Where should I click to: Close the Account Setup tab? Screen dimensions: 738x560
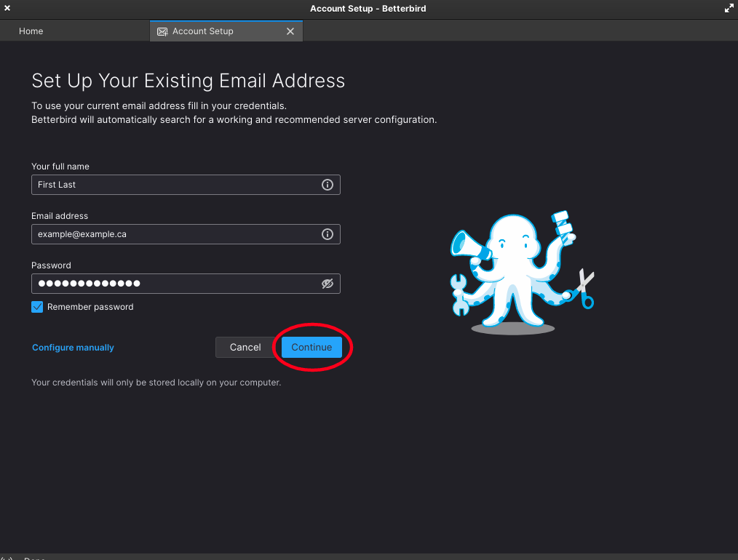[290, 31]
